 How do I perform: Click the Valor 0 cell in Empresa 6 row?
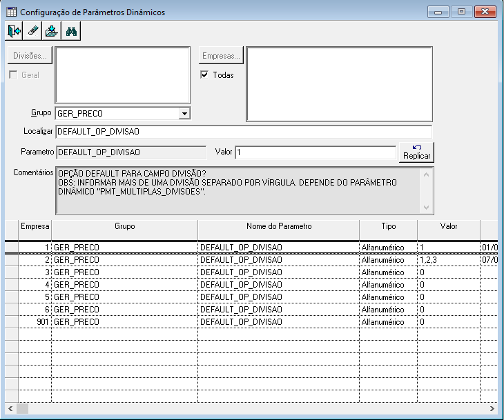pos(449,310)
